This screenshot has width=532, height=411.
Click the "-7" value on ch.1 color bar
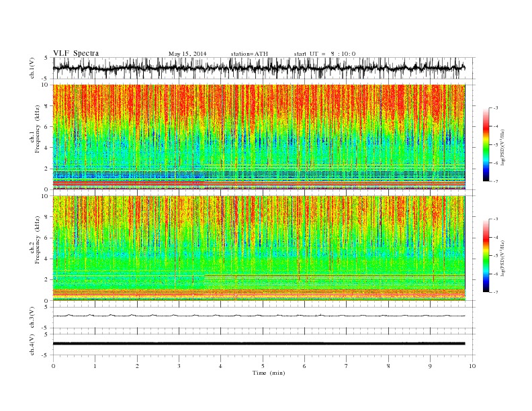click(496, 181)
